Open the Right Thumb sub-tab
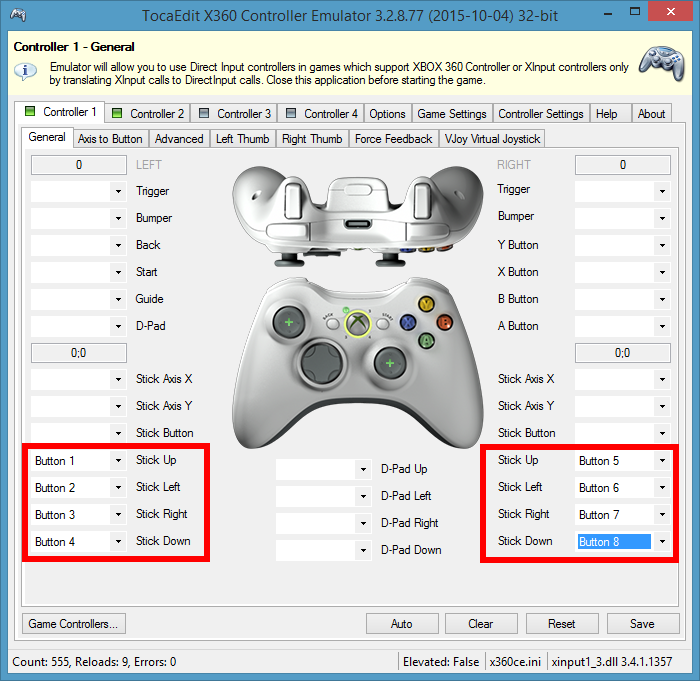700x681 pixels. click(312, 139)
